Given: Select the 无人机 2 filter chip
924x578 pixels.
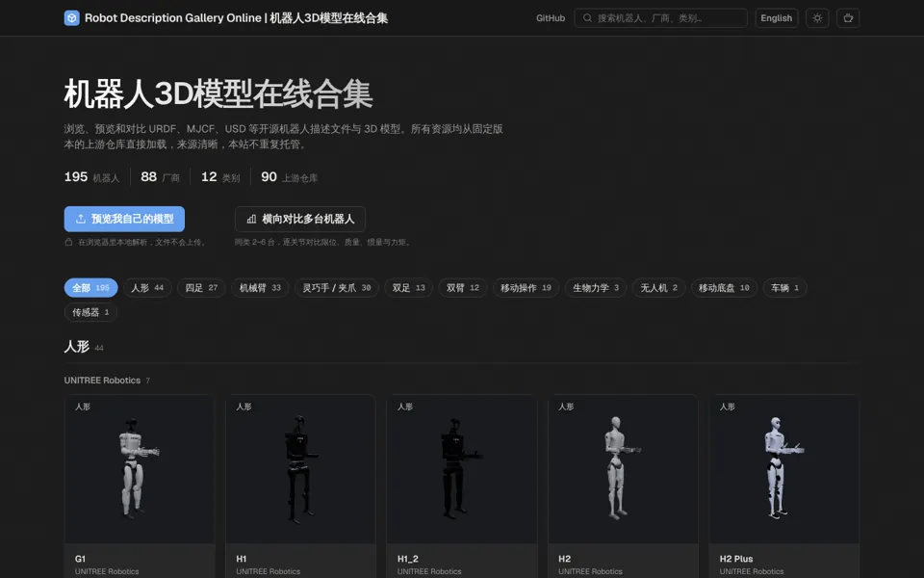Looking at the screenshot, I should pos(658,288).
